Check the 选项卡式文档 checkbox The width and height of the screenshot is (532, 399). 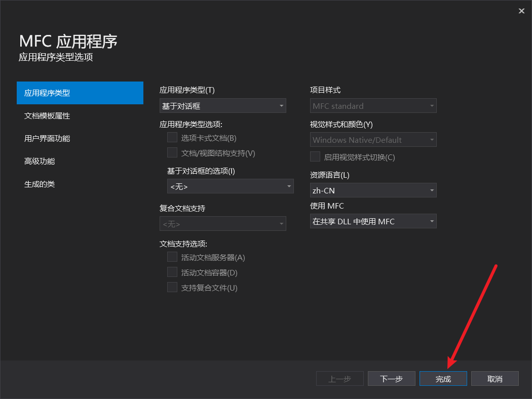tap(172, 137)
